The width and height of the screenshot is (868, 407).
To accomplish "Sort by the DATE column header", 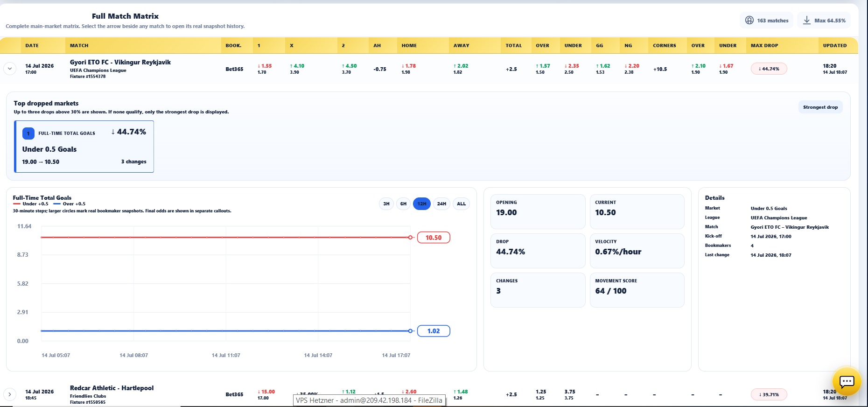I will tap(32, 46).
